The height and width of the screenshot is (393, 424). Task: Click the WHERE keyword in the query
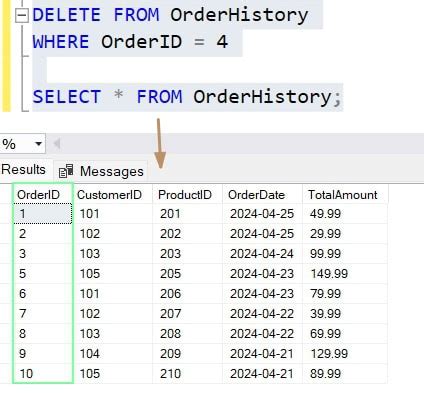(x=61, y=42)
